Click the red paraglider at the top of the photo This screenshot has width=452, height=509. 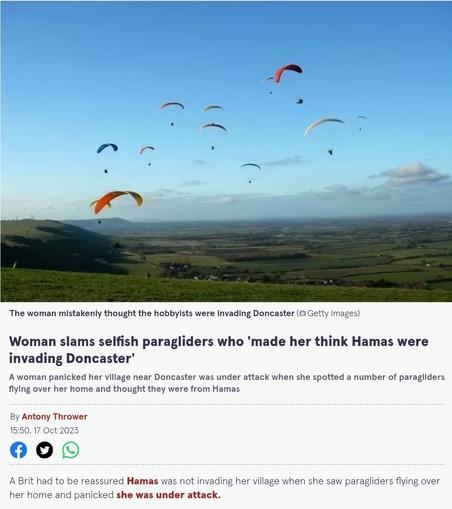coord(287,73)
